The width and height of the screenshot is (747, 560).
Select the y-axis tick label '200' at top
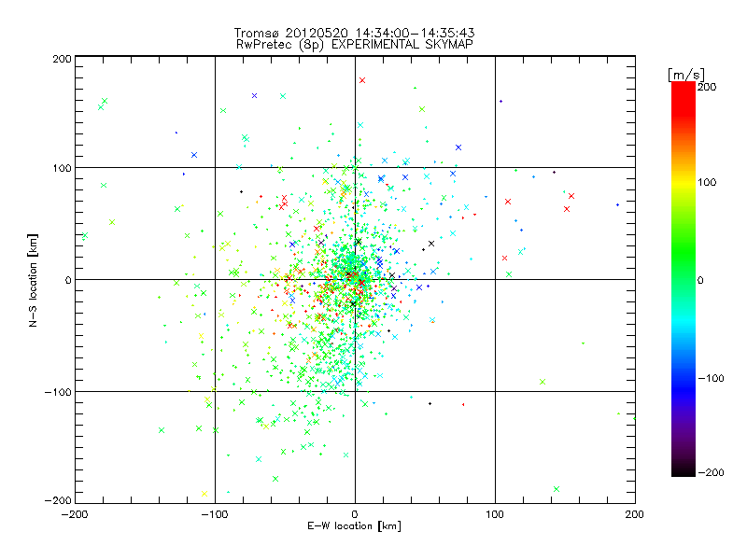(62, 59)
